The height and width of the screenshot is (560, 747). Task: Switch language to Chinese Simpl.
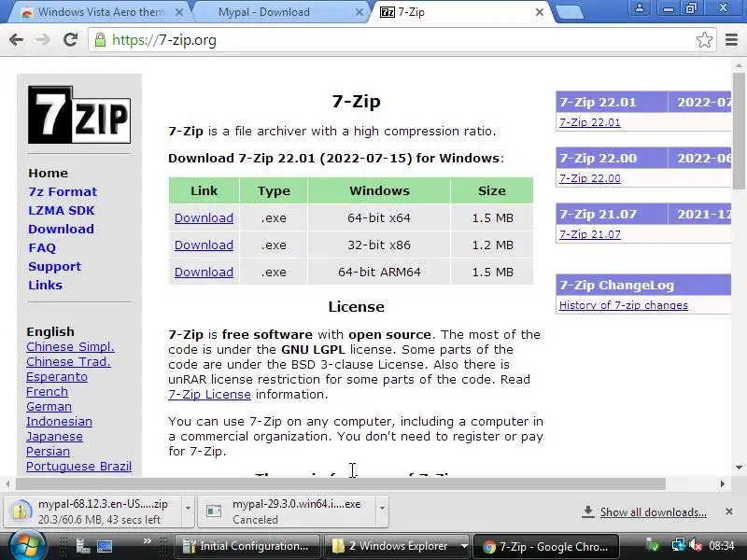pos(70,346)
